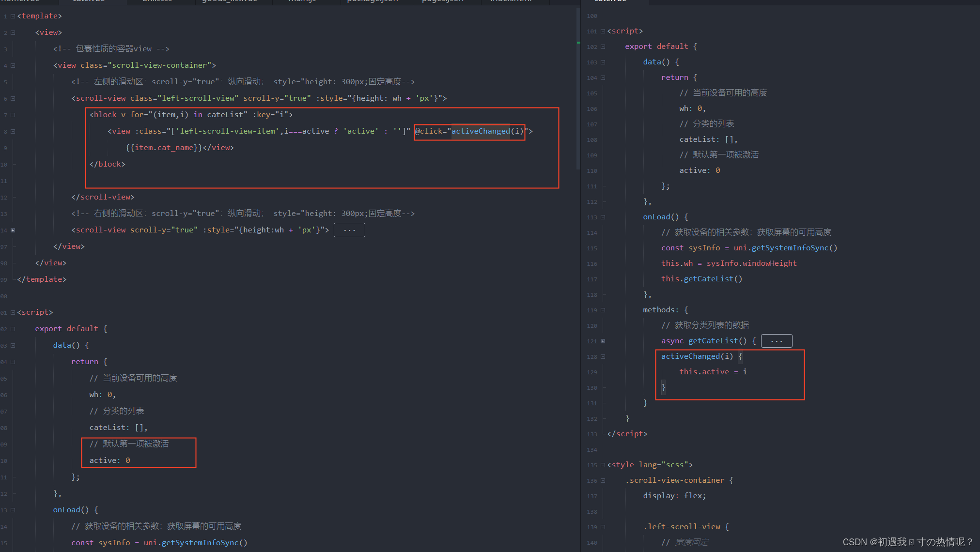The height and width of the screenshot is (552, 980).
Task: Click the 'this.active = i' statement
Action: (x=713, y=372)
